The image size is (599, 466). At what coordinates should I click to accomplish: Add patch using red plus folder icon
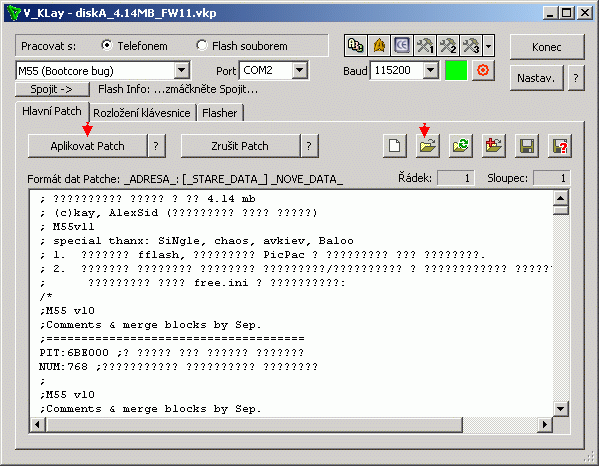point(494,146)
